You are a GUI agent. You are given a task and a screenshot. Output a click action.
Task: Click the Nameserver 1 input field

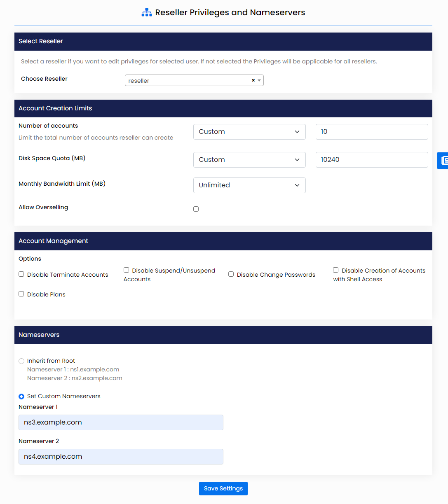click(x=121, y=422)
